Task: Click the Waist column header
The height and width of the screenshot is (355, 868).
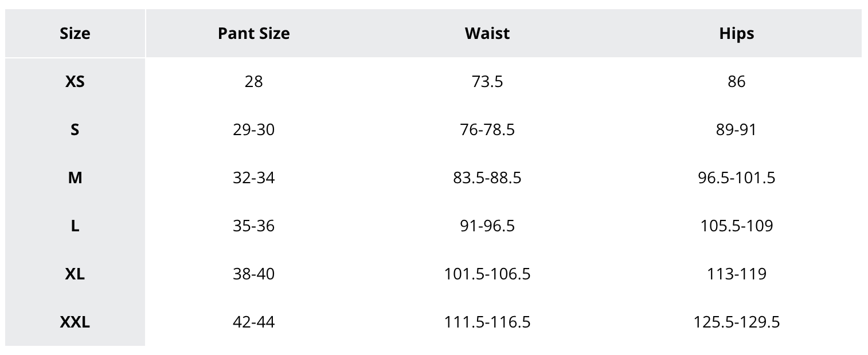Action: pos(487,34)
